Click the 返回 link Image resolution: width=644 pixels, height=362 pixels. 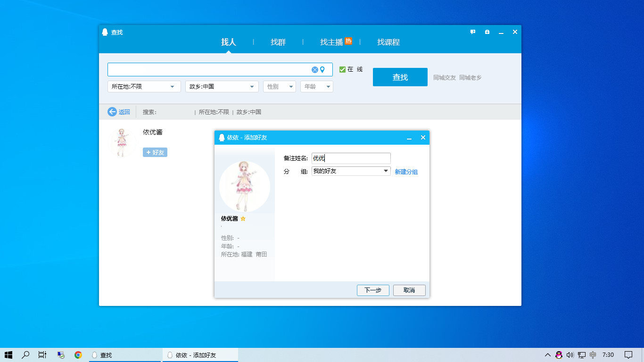(124, 112)
